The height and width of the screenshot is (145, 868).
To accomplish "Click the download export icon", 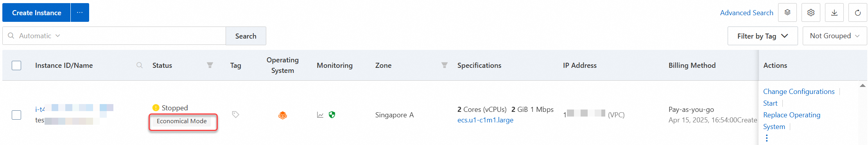I will point(834,12).
